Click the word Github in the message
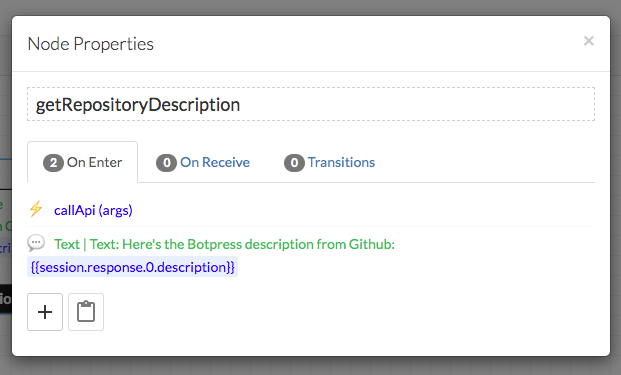Screen dimensions: 621x375 pyautogui.click(x=370, y=244)
